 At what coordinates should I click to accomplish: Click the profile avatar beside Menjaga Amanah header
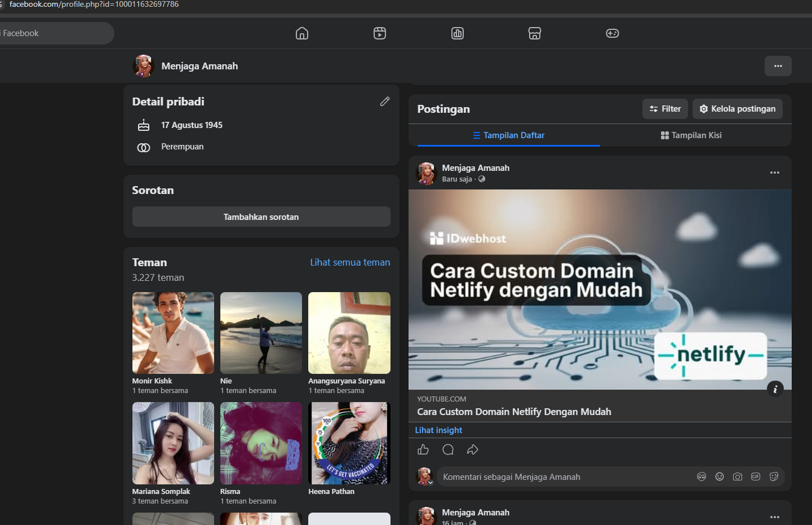tap(144, 66)
